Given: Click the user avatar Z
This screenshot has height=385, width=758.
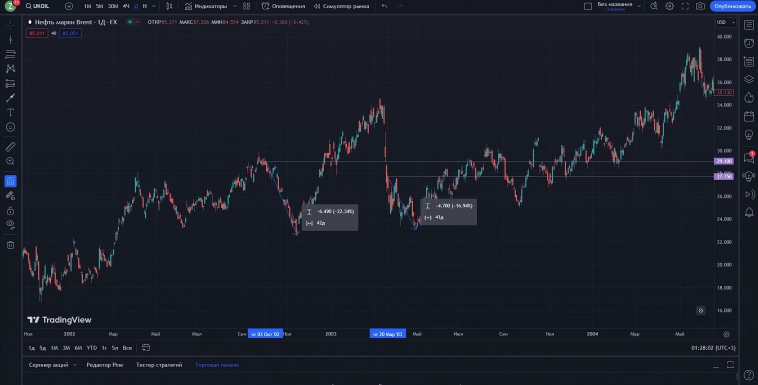Looking at the screenshot, I should [10, 6].
